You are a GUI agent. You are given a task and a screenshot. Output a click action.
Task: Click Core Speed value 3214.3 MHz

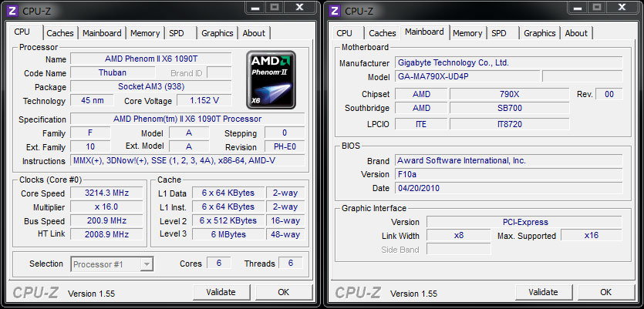click(106, 193)
